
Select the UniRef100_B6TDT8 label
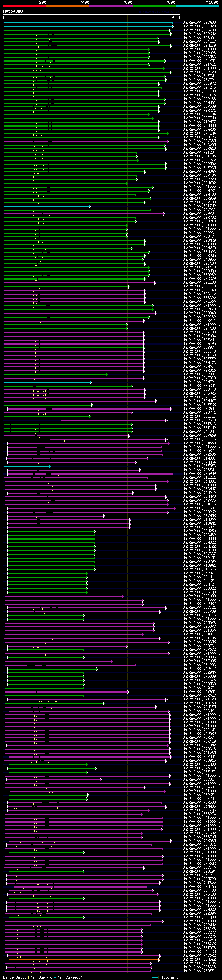[199, 947]
